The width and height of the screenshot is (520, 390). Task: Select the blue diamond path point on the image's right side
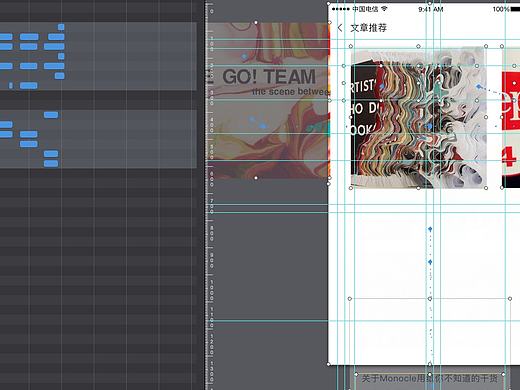[x=479, y=87]
